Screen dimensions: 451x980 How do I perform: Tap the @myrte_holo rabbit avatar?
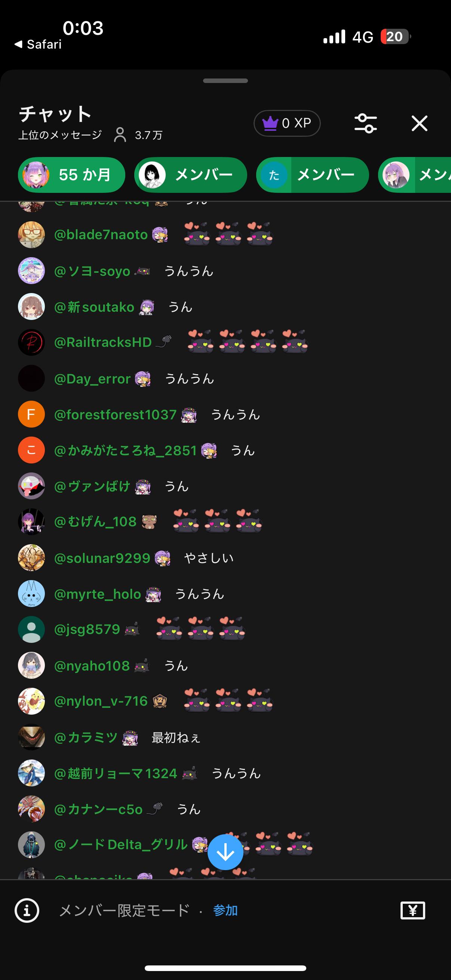tap(31, 594)
